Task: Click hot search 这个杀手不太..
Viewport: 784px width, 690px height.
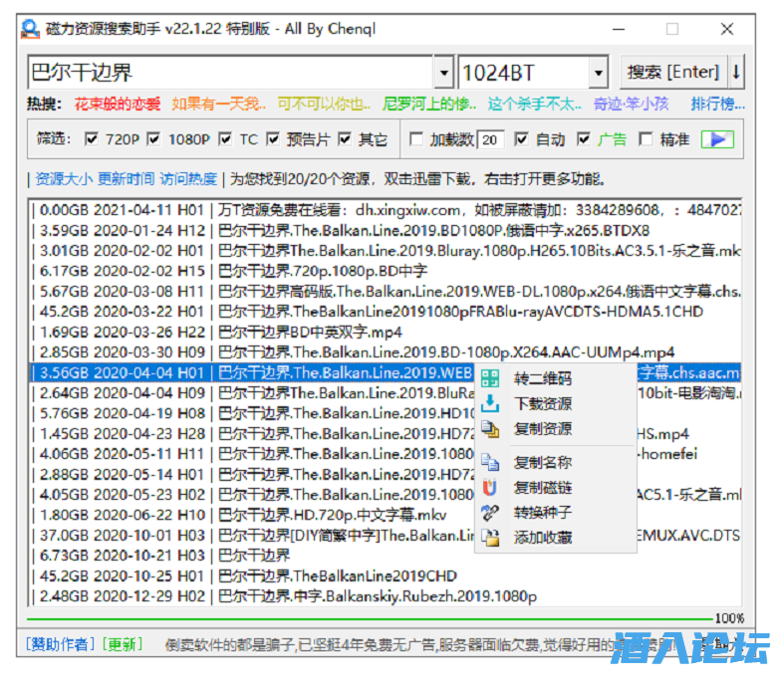Action: pyautogui.click(x=535, y=104)
